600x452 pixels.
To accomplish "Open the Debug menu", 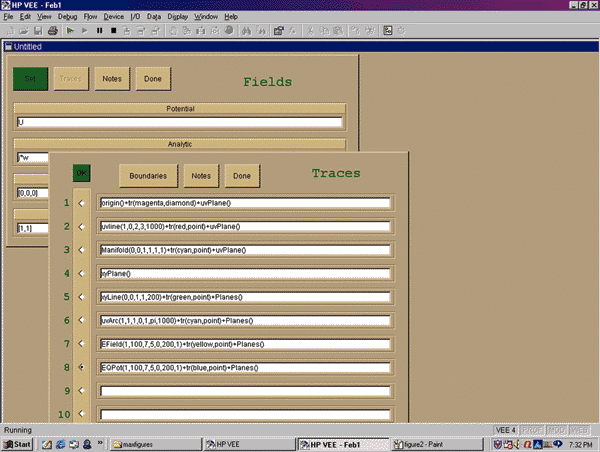I will tap(66, 17).
